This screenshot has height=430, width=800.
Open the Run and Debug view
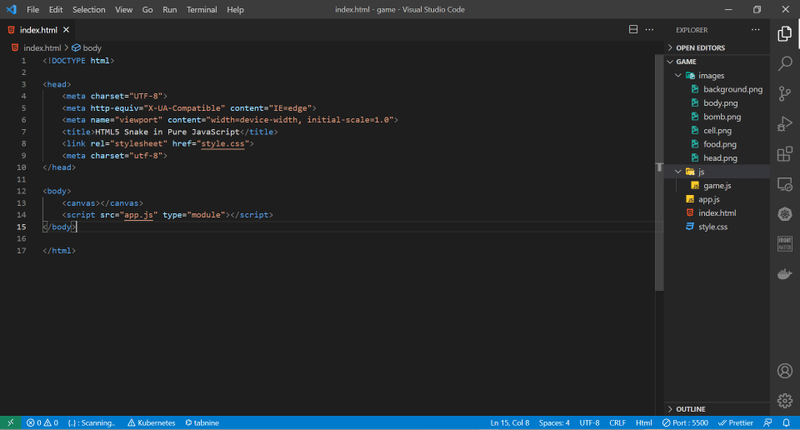[785, 124]
